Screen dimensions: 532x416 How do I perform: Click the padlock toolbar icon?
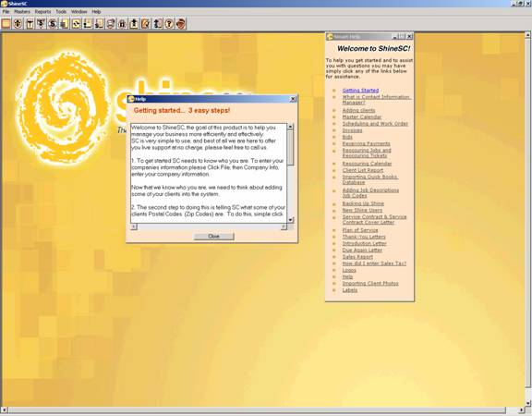click(122, 24)
